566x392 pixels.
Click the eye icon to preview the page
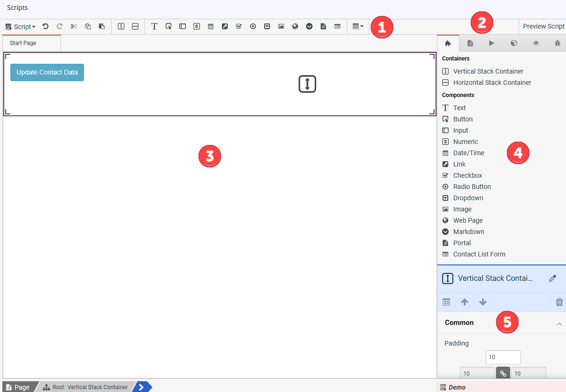(x=535, y=43)
